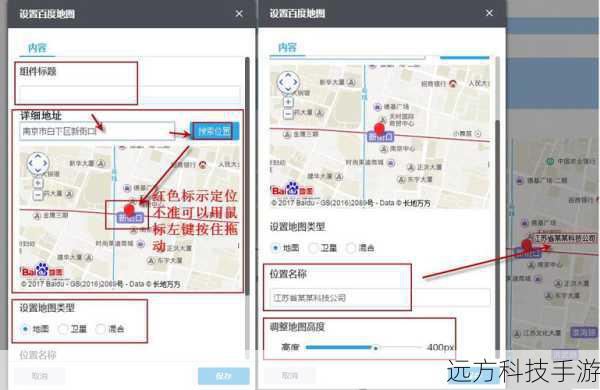
Task: Select 混合 map type in left dialog
Action: pyautogui.click(x=100, y=329)
